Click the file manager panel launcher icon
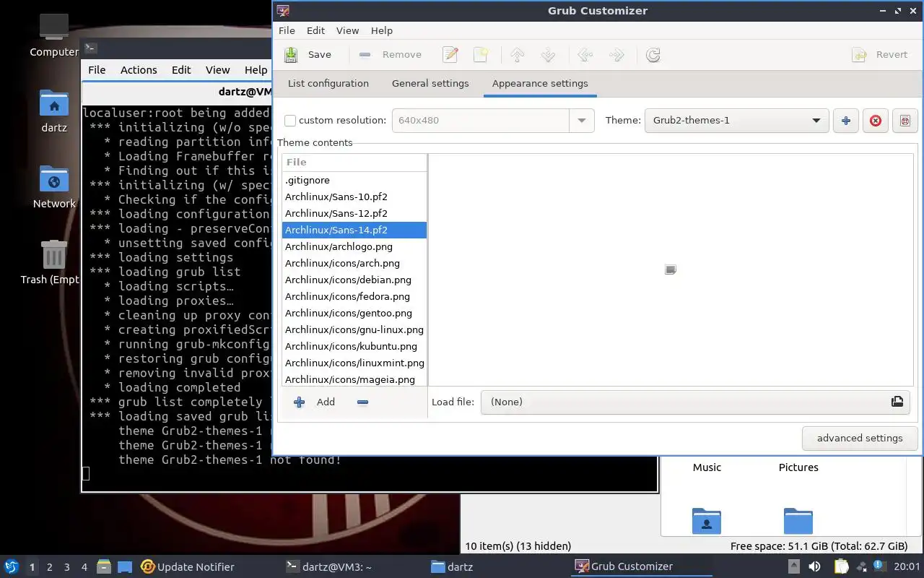This screenshot has height=578, width=924. [x=103, y=567]
